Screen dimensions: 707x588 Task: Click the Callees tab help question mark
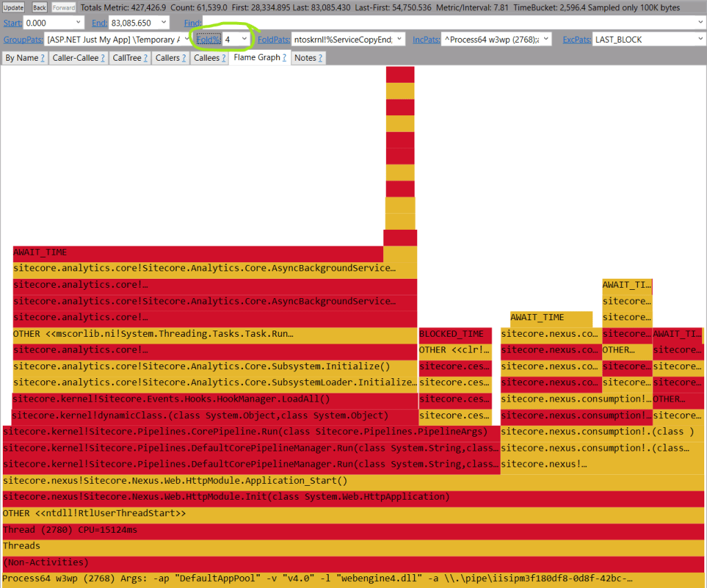pyautogui.click(x=225, y=58)
